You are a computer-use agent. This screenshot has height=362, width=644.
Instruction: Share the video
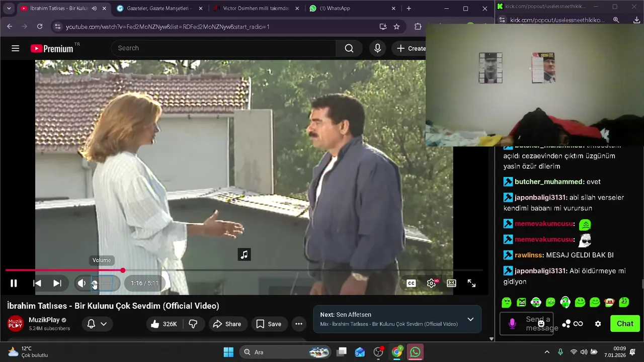tap(227, 324)
